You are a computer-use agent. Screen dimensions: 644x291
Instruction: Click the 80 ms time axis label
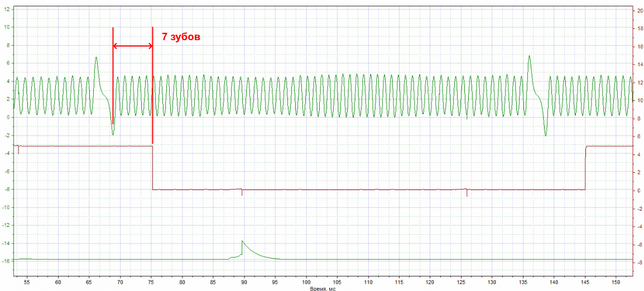click(182, 283)
